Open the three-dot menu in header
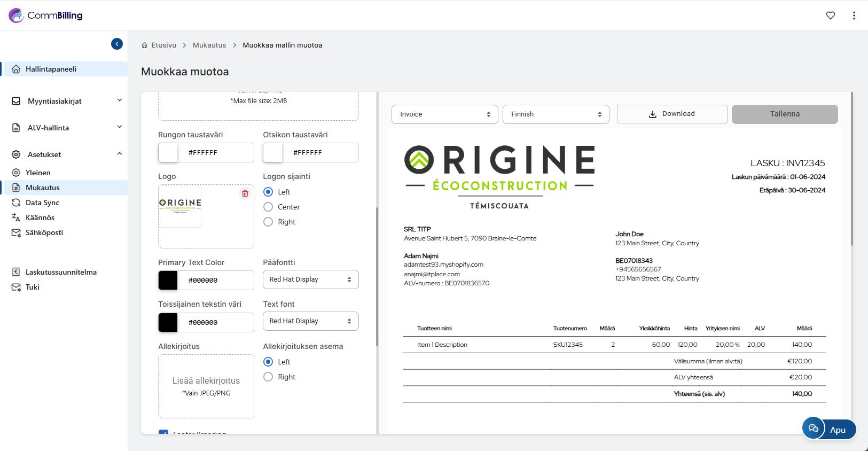 coord(854,15)
